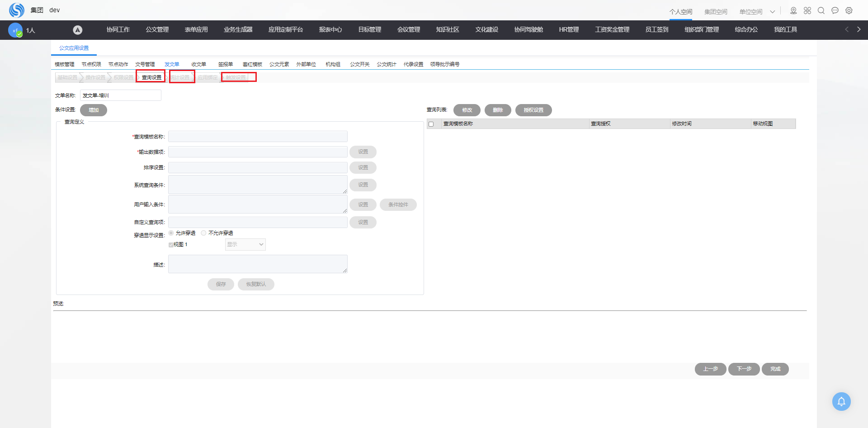Click the round A icon in navigation bar
The height and width of the screenshot is (428, 868).
pyautogui.click(x=78, y=30)
